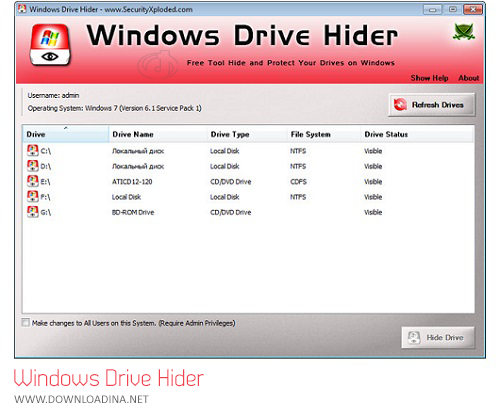Sort list by Drive column header
Image resolution: width=500 pixels, height=406 pixels.
(x=66, y=134)
